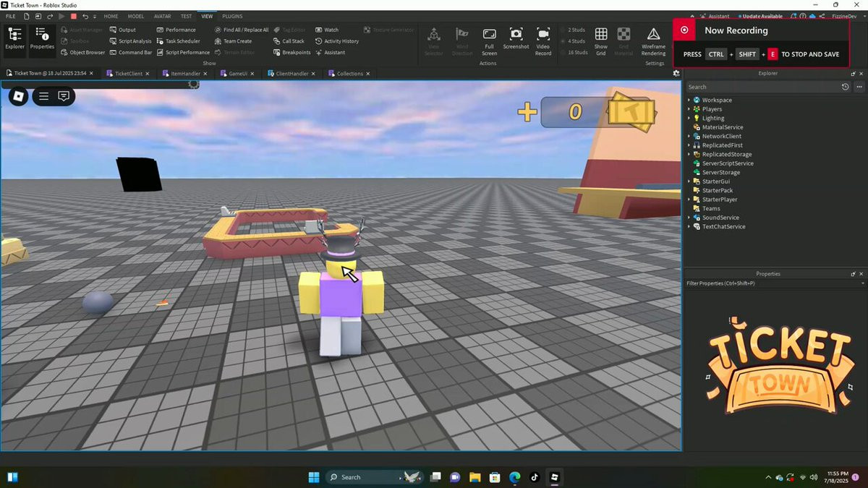The image size is (868, 488).
Task: Toggle Wireframe Rendering
Action: tap(653, 42)
